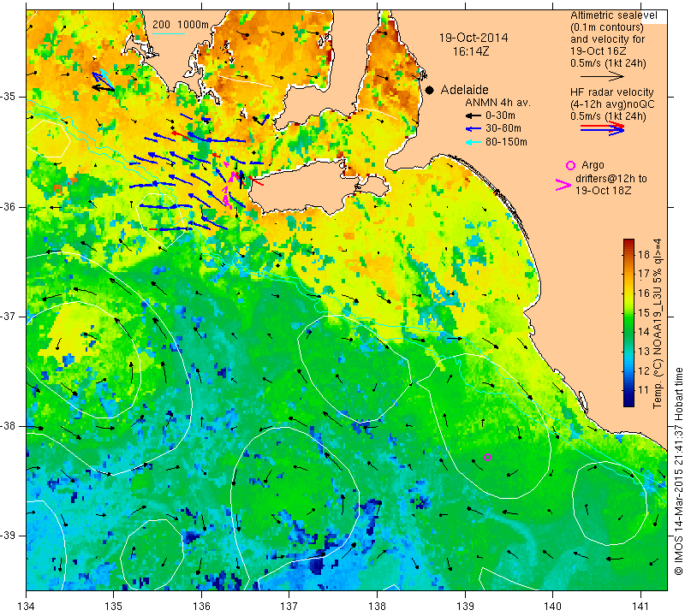
Task: Click the '80-150m' depth label
Action: pyautogui.click(x=506, y=142)
